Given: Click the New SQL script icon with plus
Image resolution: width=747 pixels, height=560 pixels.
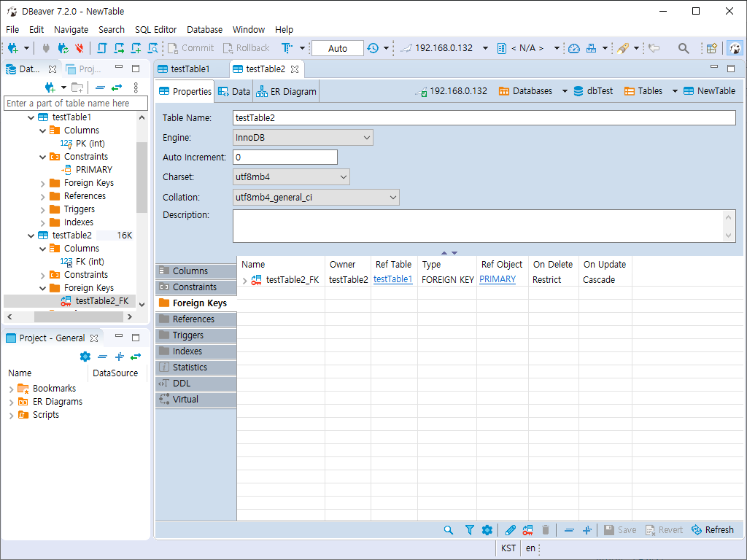Looking at the screenshot, I should pyautogui.click(x=136, y=48).
